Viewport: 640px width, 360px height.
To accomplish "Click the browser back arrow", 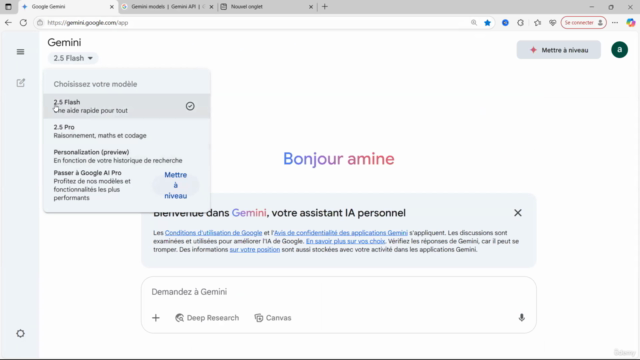I will tap(8, 22).
